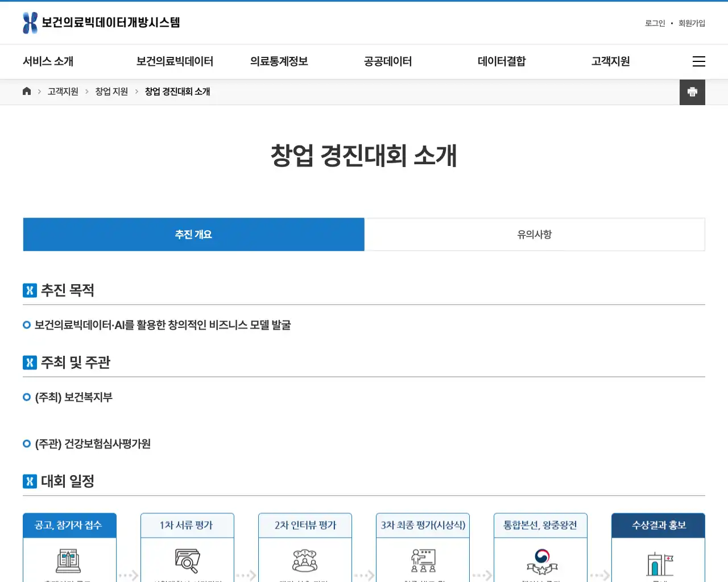Viewport: 728px width, 582px height.
Task: Open the hamburger full menu icon
Action: click(x=699, y=61)
